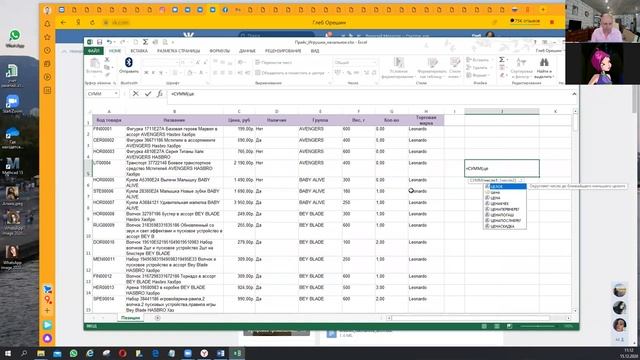The image size is (640, 360).
Task: Open the font name dropdown
Action: (x=177, y=62)
